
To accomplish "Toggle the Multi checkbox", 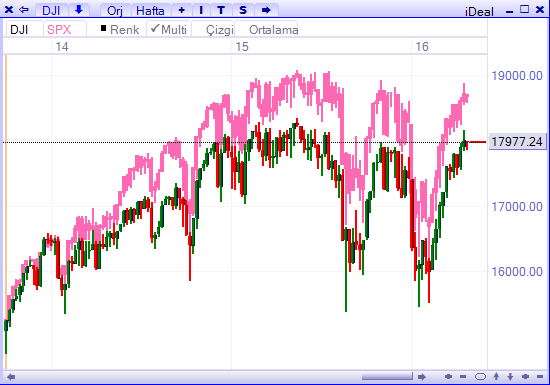I will 169,29.
